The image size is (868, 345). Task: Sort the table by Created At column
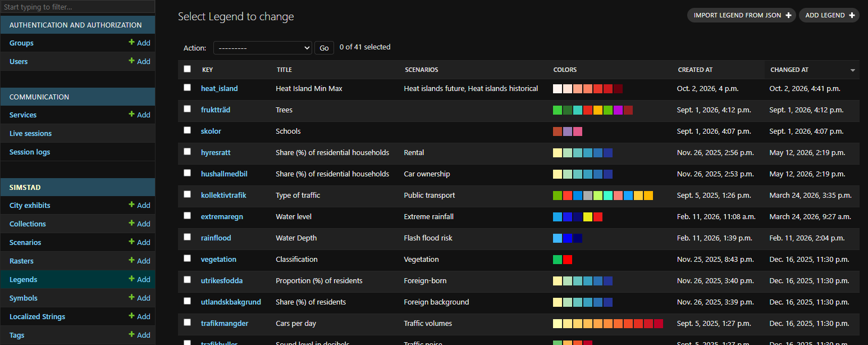[695, 70]
